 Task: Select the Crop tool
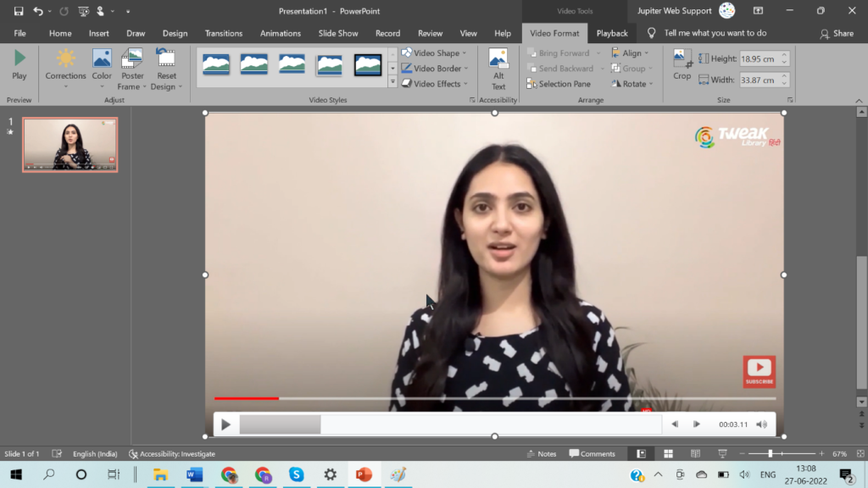coord(682,65)
